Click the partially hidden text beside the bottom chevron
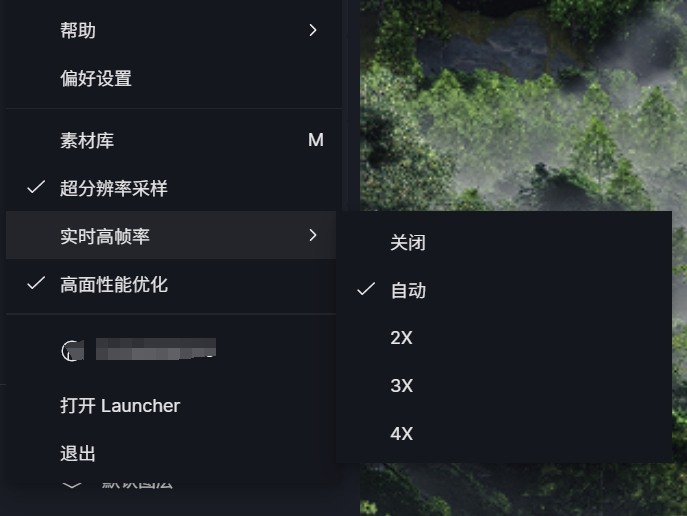The height and width of the screenshot is (516, 687). (x=137, y=485)
